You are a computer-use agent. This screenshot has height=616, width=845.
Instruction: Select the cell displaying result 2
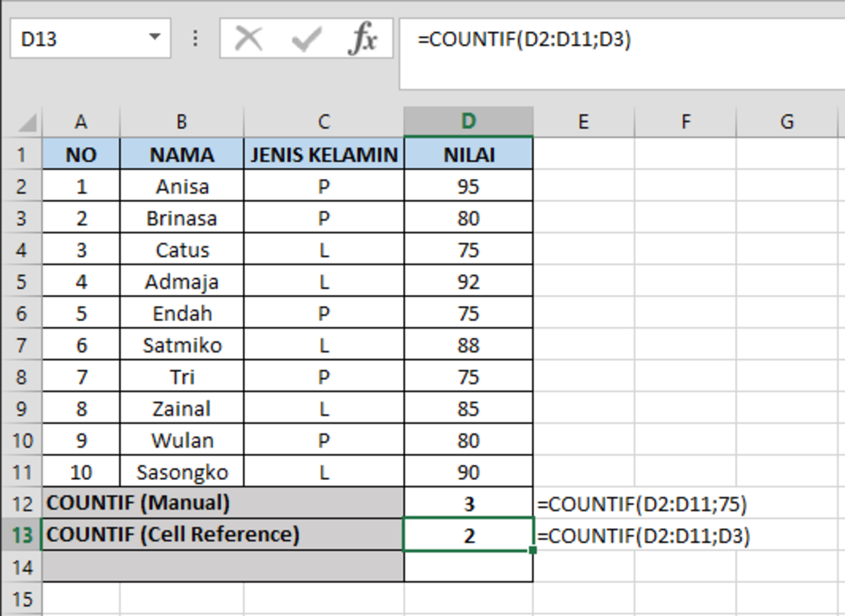(x=468, y=535)
